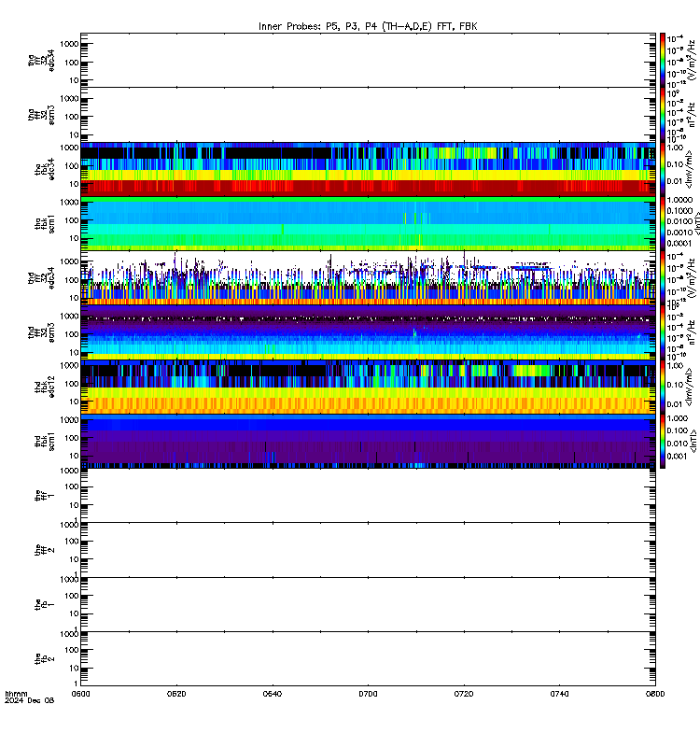The image size is (700, 747).
Task: Click the <|mV/m|> unit label beside tha fbk edc34
Action: (x=689, y=170)
